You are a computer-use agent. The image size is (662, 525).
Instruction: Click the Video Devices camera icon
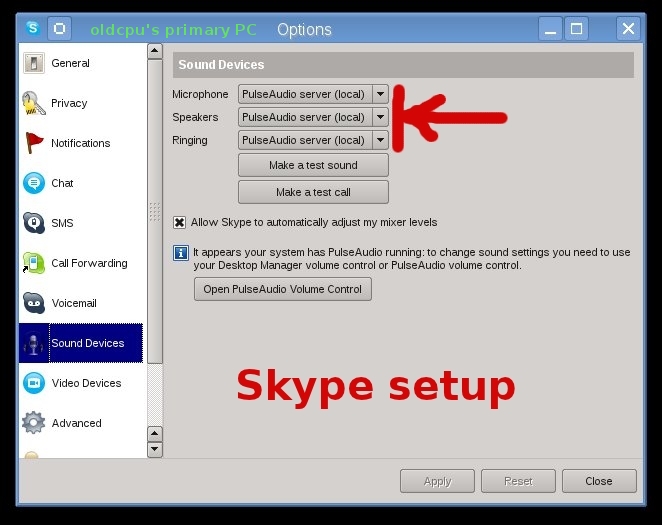coord(34,383)
